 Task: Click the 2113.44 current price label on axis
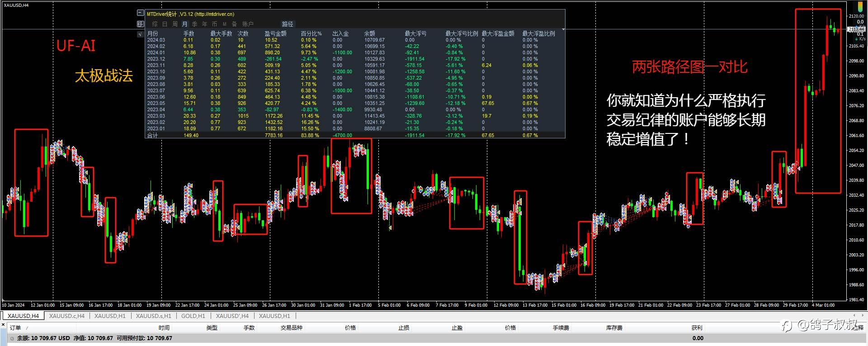click(856, 29)
